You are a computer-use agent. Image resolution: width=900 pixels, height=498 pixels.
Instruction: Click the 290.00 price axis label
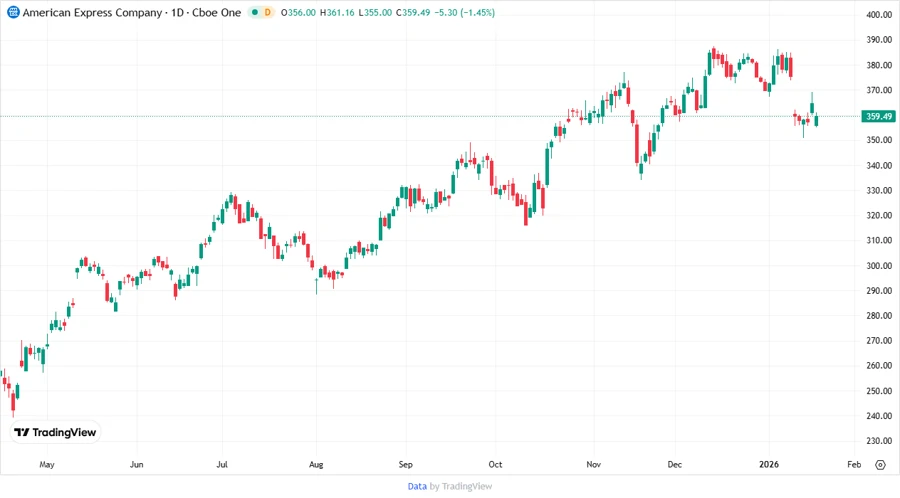point(879,291)
